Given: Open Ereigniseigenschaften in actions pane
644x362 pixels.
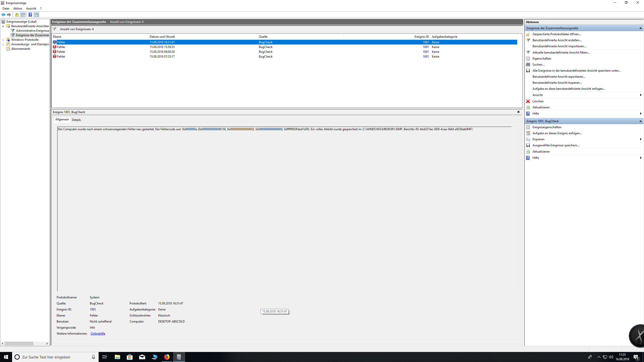Looking at the screenshot, I should (x=547, y=127).
